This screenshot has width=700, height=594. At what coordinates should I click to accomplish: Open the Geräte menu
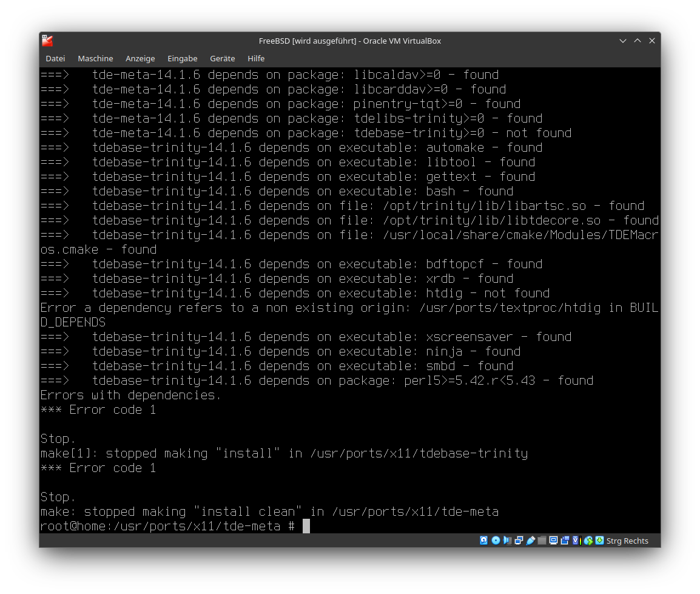(223, 58)
